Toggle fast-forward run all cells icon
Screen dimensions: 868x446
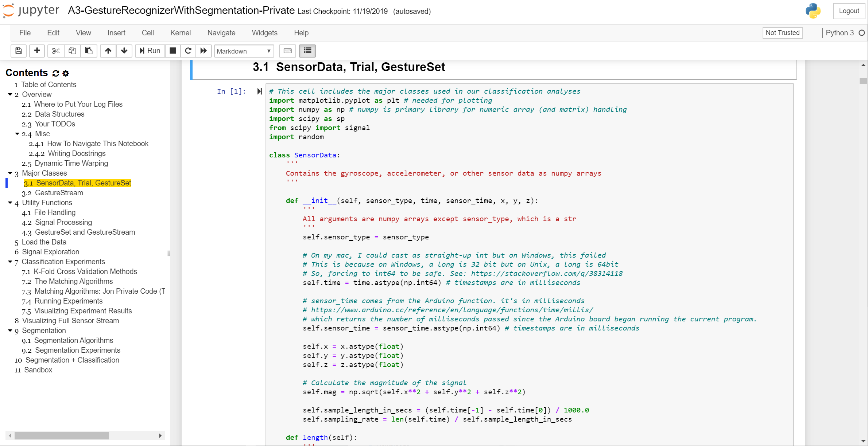(204, 51)
